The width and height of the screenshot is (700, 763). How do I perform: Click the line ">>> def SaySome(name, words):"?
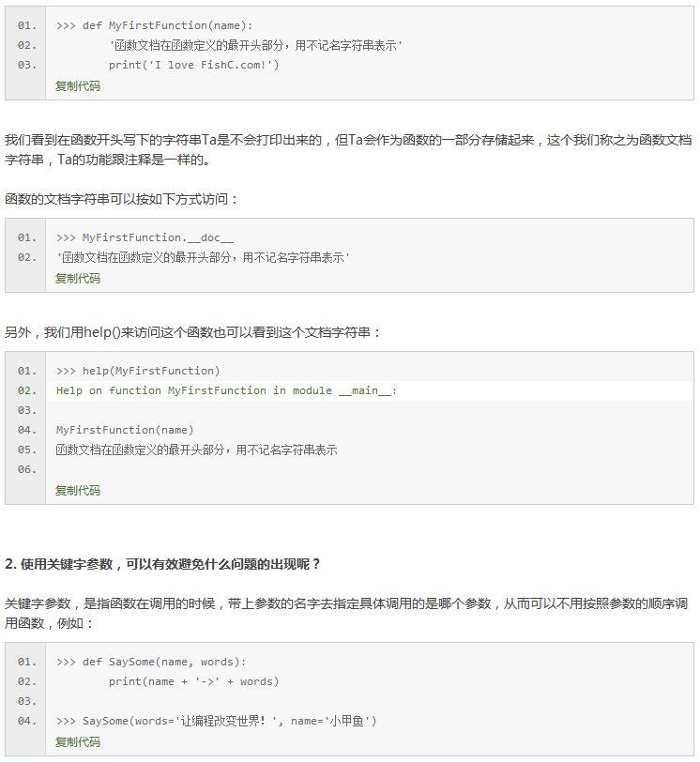(151, 662)
